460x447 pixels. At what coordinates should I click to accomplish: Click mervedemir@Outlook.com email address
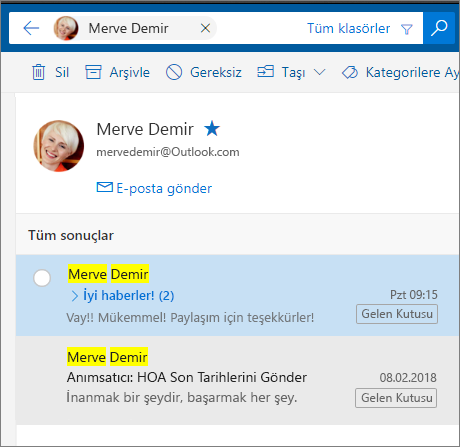tap(168, 152)
